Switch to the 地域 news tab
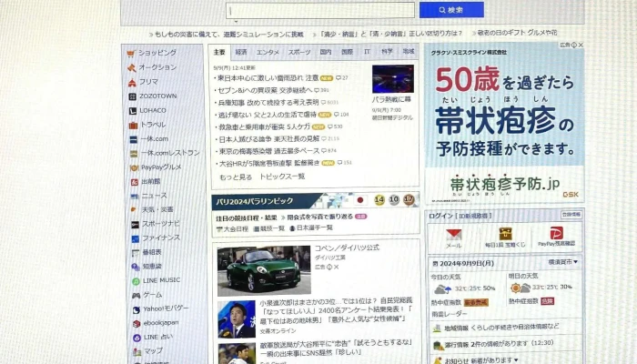This screenshot has height=364, width=637. pyautogui.click(x=409, y=51)
